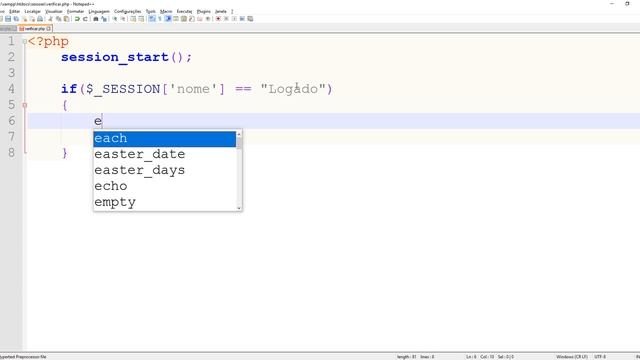
Task: Click autocomplete list scroll-down arrow
Action: point(239,208)
